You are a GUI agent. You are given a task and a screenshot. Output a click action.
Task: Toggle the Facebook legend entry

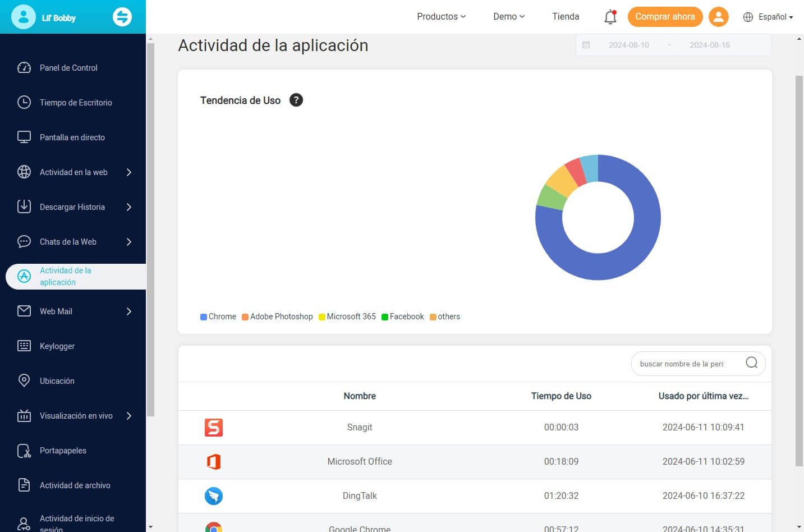(403, 317)
